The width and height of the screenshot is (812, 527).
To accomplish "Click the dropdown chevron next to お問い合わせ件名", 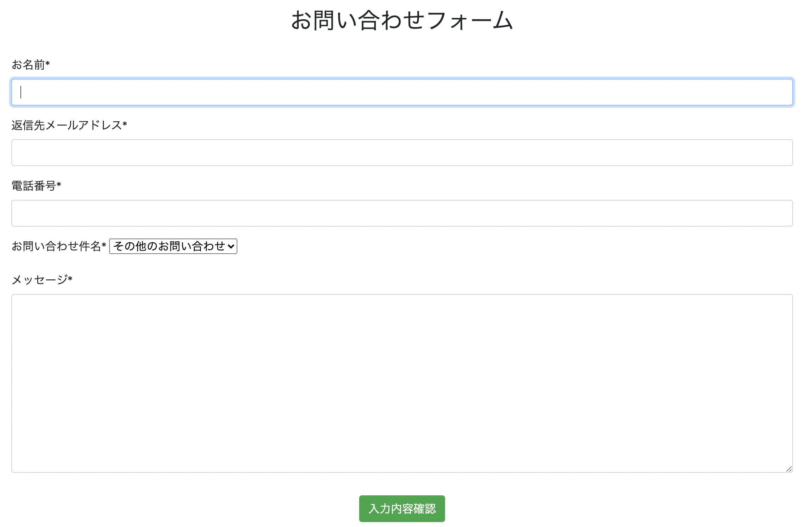I will click(x=230, y=246).
